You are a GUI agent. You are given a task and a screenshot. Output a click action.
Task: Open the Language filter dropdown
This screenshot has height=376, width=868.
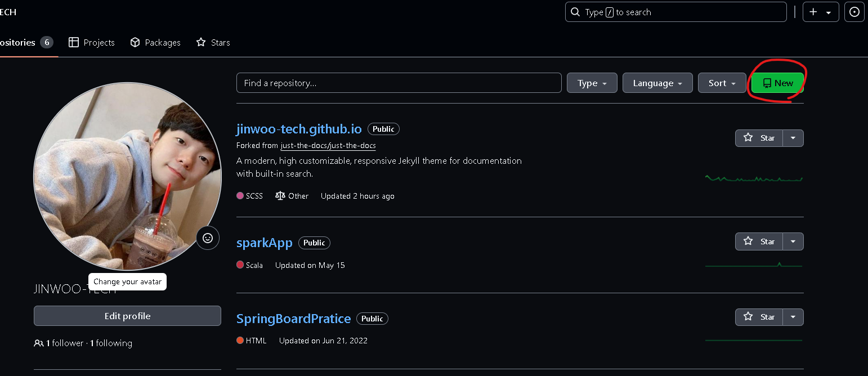657,83
